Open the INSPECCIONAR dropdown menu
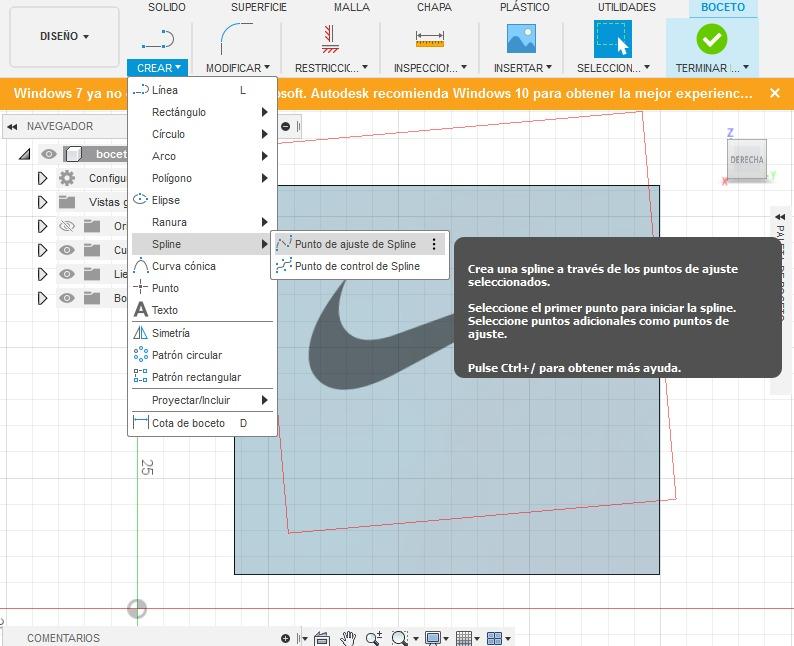The height and width of the screenshot is (646, 794). (x=430, y=68)
